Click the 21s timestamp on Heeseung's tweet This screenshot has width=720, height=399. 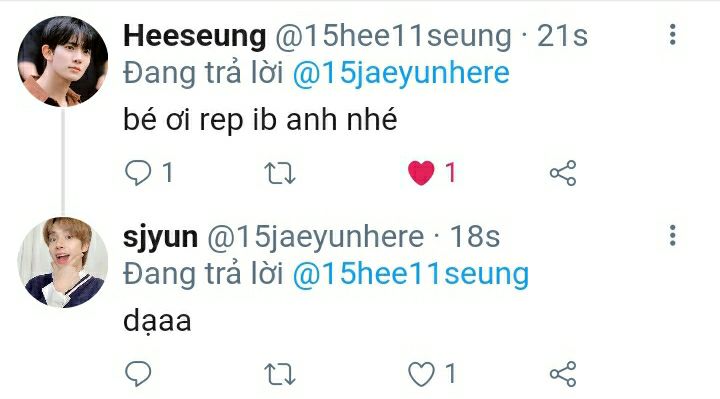[562, 36]
